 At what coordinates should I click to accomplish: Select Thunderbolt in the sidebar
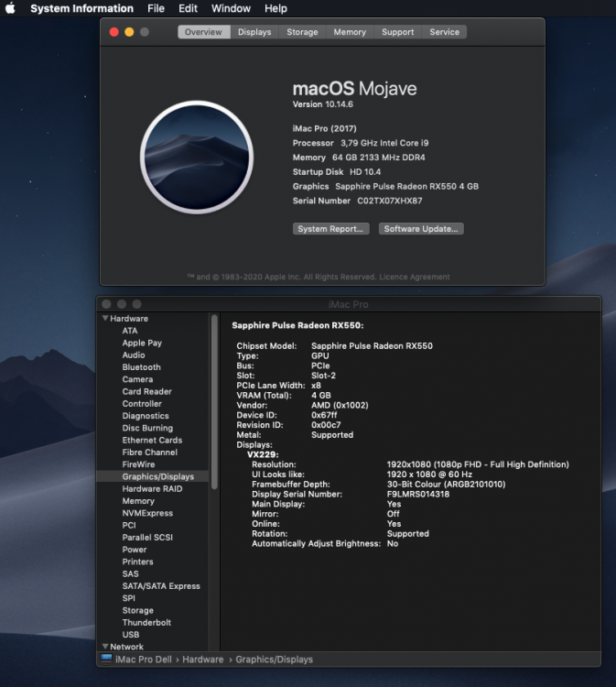146,623
